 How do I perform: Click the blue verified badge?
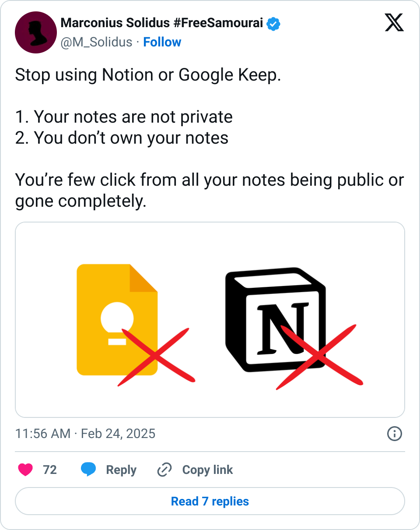pyautogui.click(x=274, y=24)
